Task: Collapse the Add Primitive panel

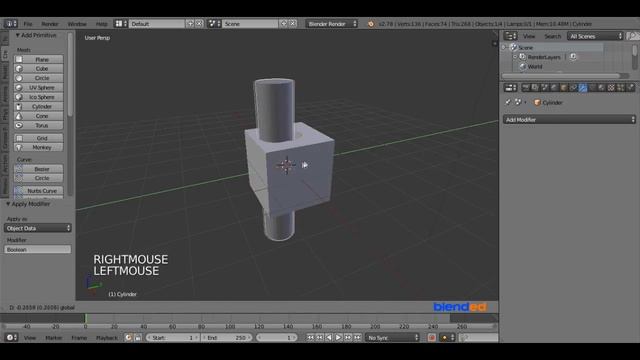Action: coord(18,36)
